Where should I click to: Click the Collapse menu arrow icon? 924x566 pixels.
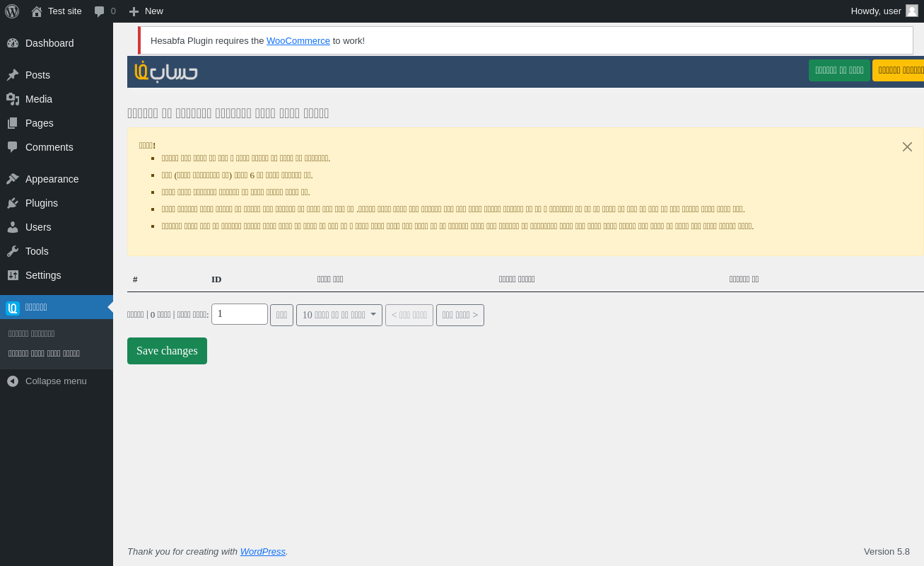[13, 381]
